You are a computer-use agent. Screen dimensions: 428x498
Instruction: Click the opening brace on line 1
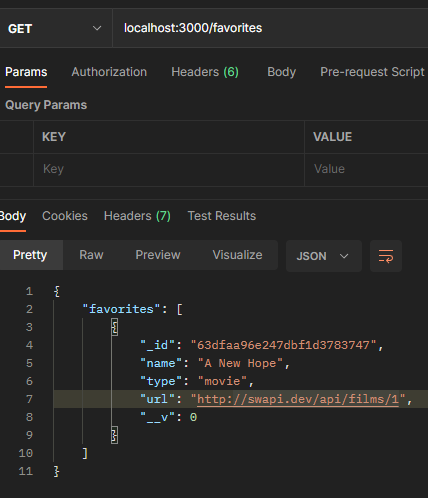point(57,291)
